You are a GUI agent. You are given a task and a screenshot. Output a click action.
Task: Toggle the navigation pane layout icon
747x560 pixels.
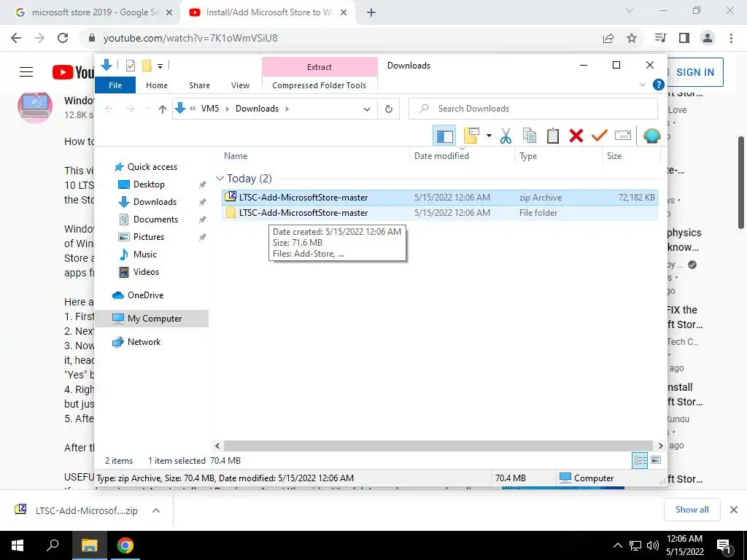pos(444,136)
